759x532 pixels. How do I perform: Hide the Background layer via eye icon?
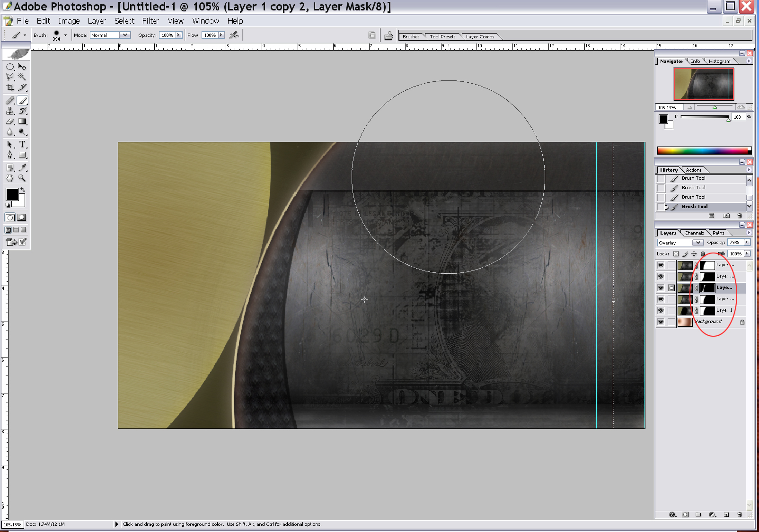pyautogui.click(x=661, y=322)
